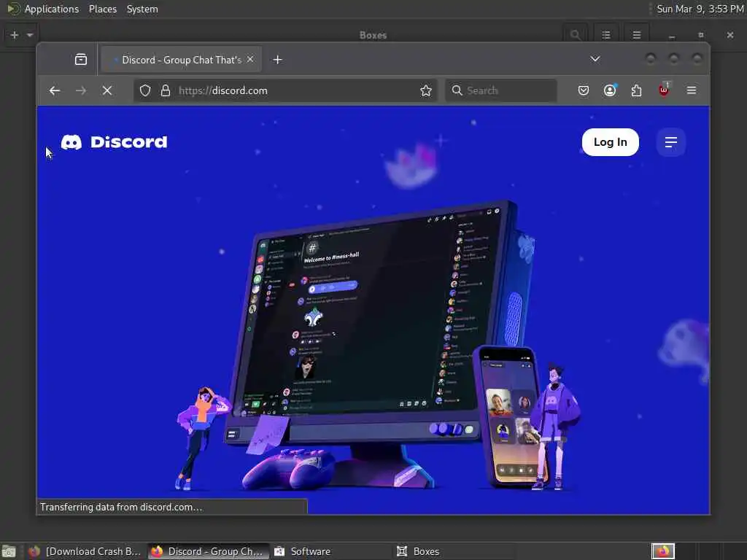Open the Firefox hamburger application menu
The height and width of the screenshot is (560, 747).
(x=692, y=90)
